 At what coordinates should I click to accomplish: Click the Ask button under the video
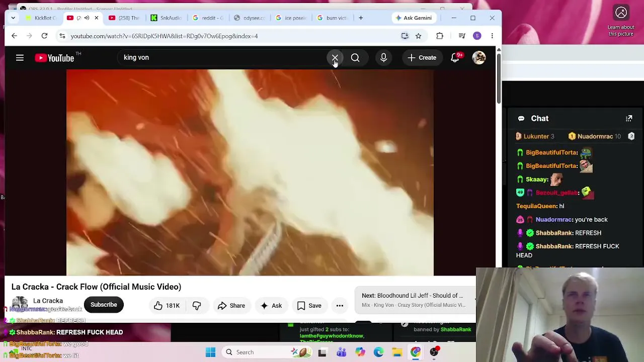(x=271, y=306)
